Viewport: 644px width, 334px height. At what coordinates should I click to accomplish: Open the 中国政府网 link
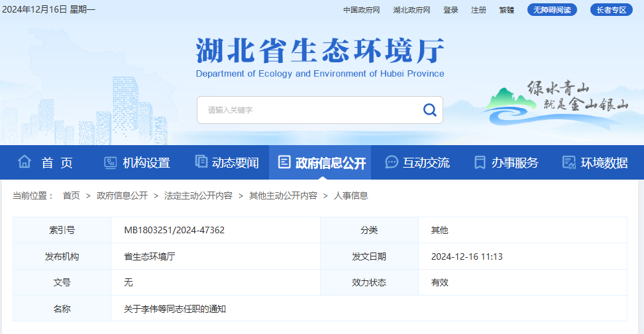[361, 10]
